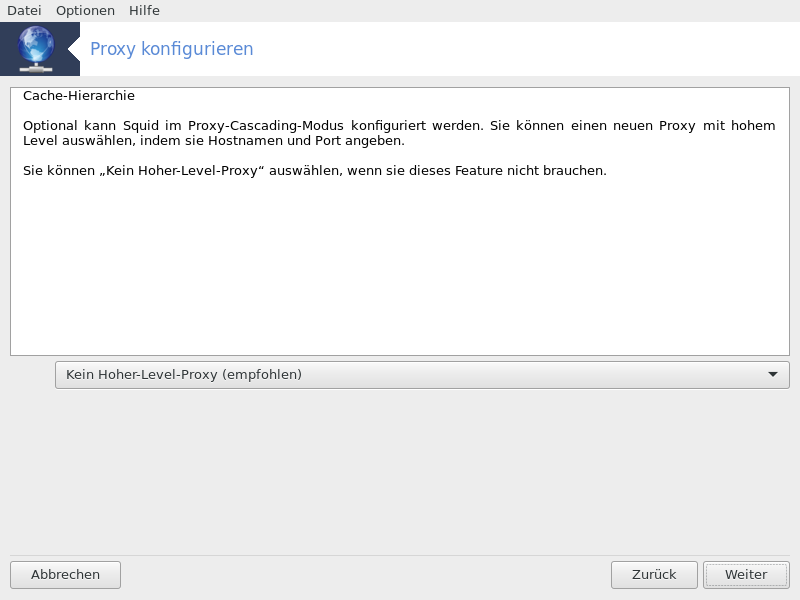This screenshot has width=800, height=600.
Task: Click the sentence starting 'Sie können „Kein Hoher-Level-Proxy“'
Action: click(x=315, y=170)
